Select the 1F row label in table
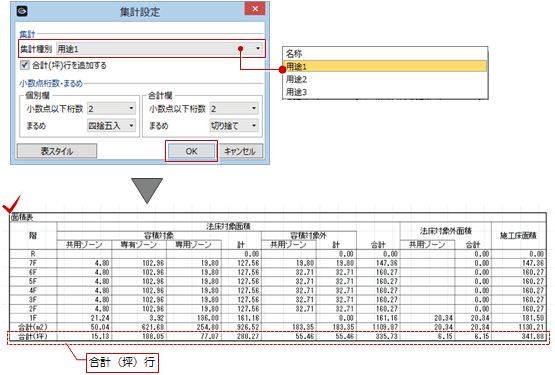Screen dimensions: 555x375 [x=33, y=318]
